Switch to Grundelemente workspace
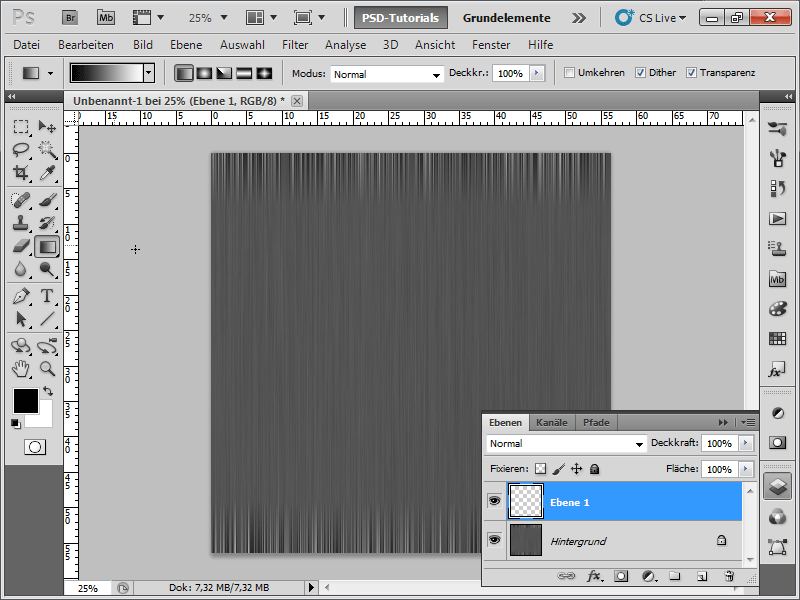The image size is (800, 600). 506,18
